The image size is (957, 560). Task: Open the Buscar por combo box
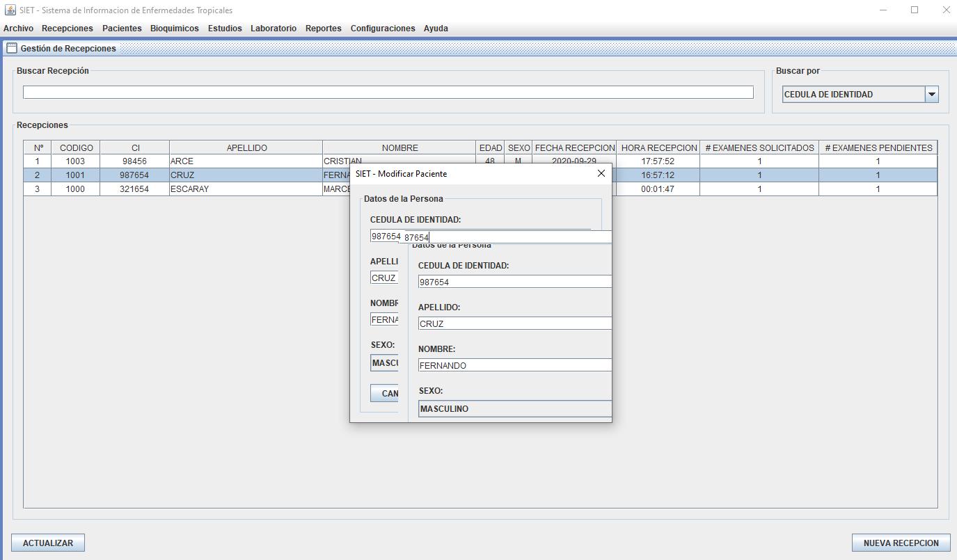pos(861,95)
